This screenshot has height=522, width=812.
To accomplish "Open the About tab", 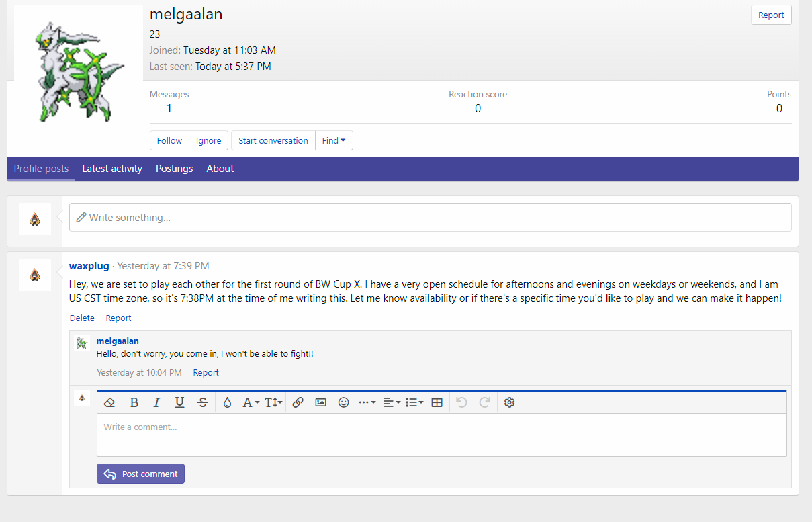I will tap(220, 169).
